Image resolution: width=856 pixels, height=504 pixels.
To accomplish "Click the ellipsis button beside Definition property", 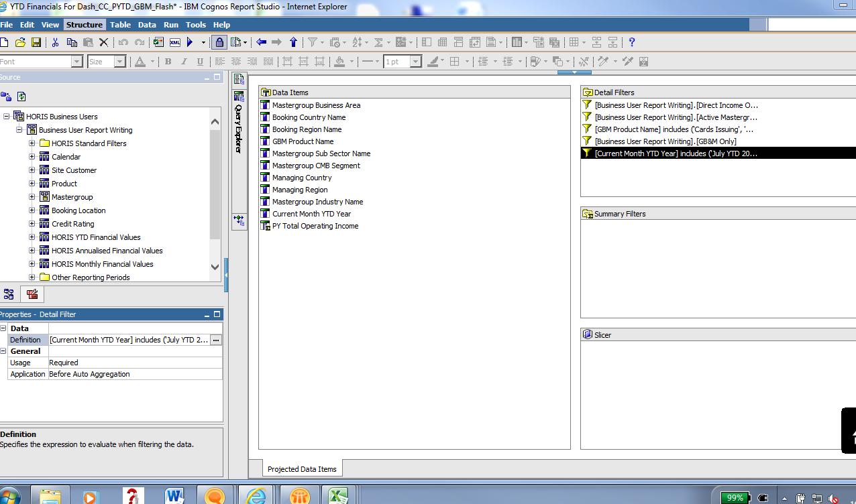I will (216, 340).
